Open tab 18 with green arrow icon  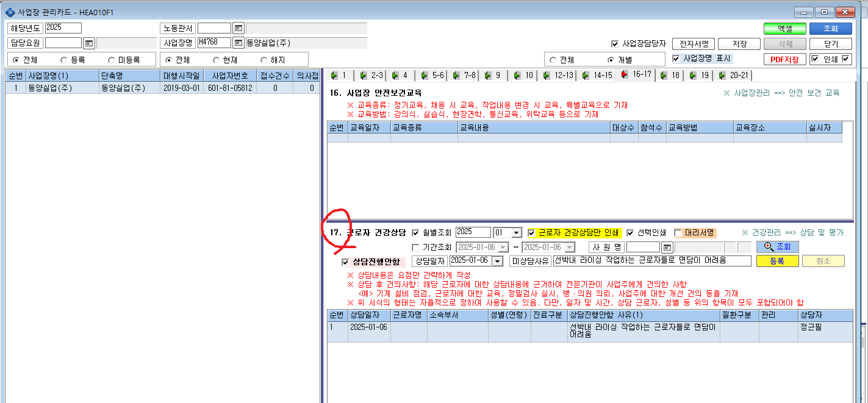coord(670,75)
